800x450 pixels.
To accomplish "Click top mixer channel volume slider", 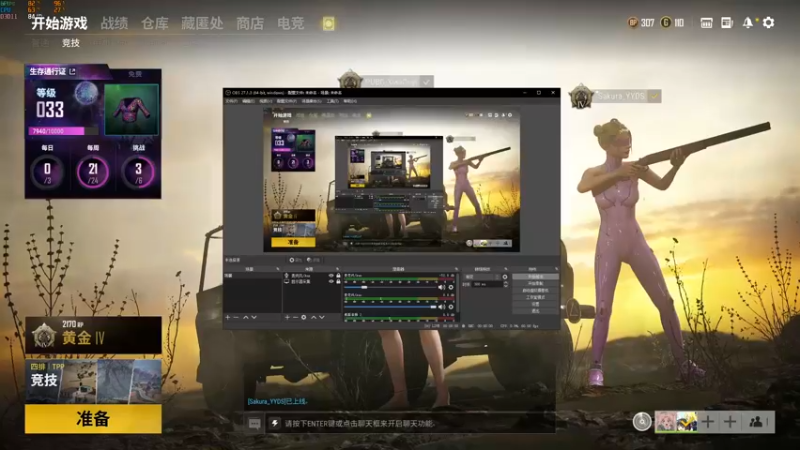I will 390,287.
